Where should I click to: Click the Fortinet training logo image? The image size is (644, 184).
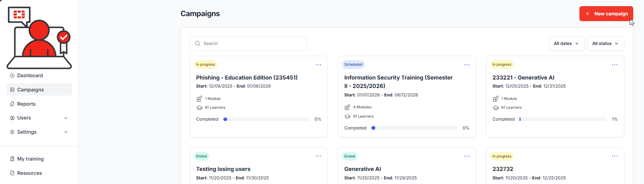(39, 38)
